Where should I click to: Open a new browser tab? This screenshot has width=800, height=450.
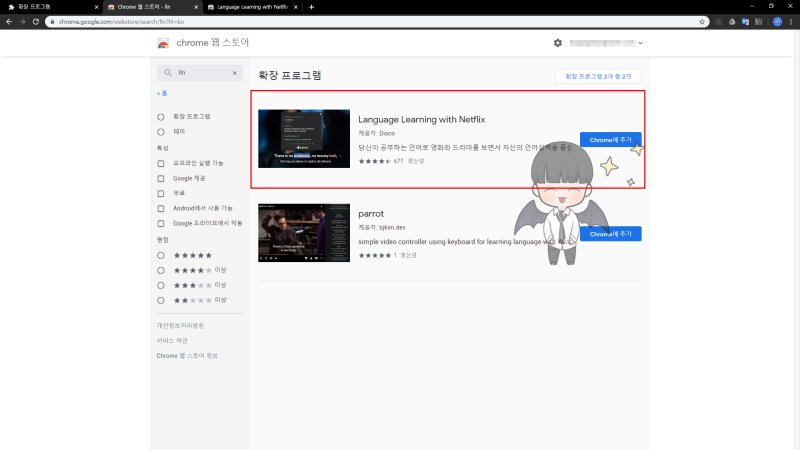[311, 7]
